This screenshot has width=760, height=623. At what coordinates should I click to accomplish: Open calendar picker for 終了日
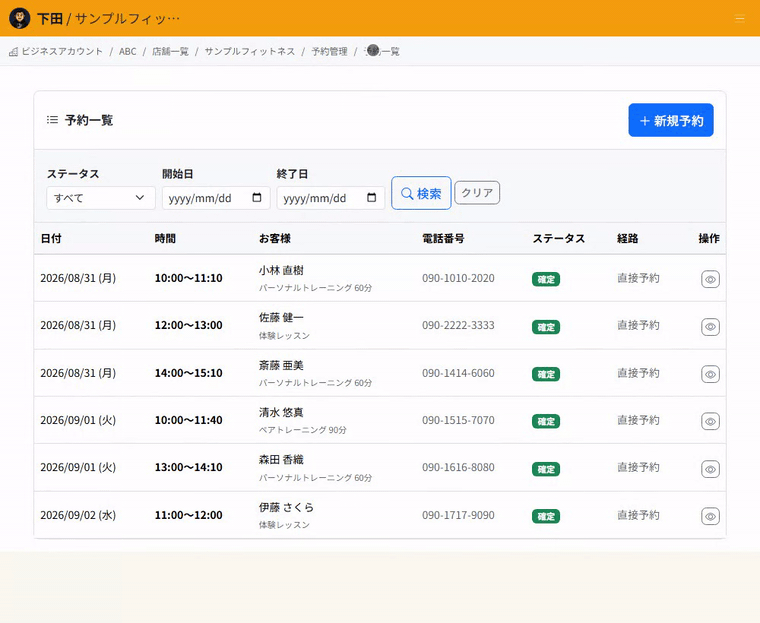tap(372, 197)
